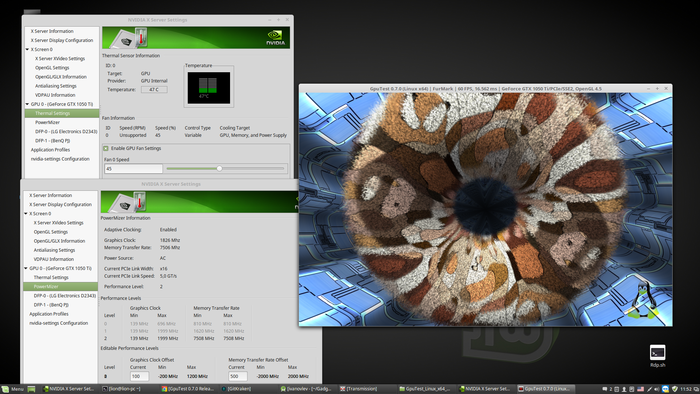Open Application Profiles in Thermal Settings window
700x394 pixels.
point(50,150)
